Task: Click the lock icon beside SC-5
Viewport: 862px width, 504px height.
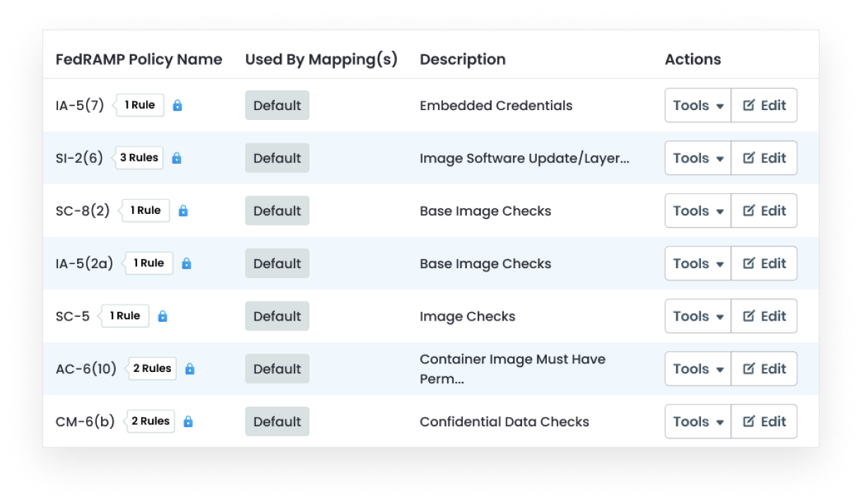Action: pos(163,316)
